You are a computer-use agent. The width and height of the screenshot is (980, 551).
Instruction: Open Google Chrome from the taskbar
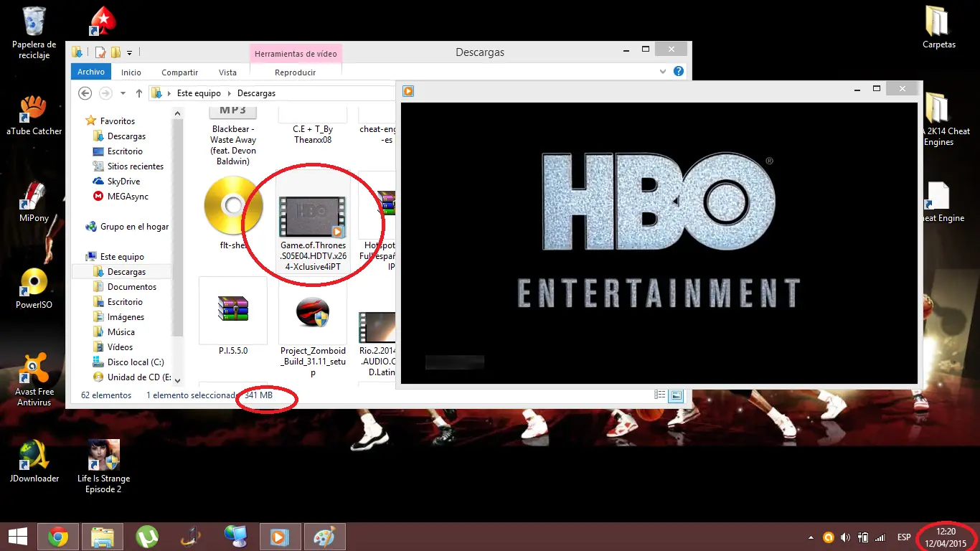(x=58, y=537)
